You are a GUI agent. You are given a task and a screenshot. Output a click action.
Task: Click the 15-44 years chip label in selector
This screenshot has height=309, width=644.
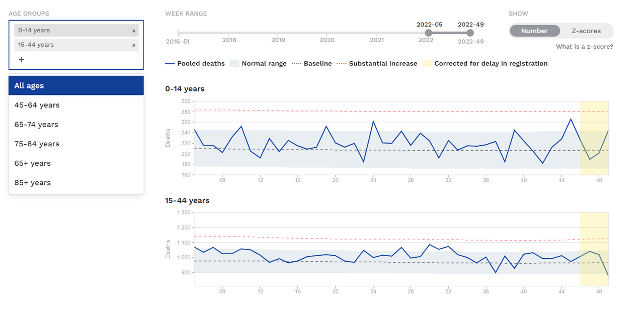(x=36, y=45)
